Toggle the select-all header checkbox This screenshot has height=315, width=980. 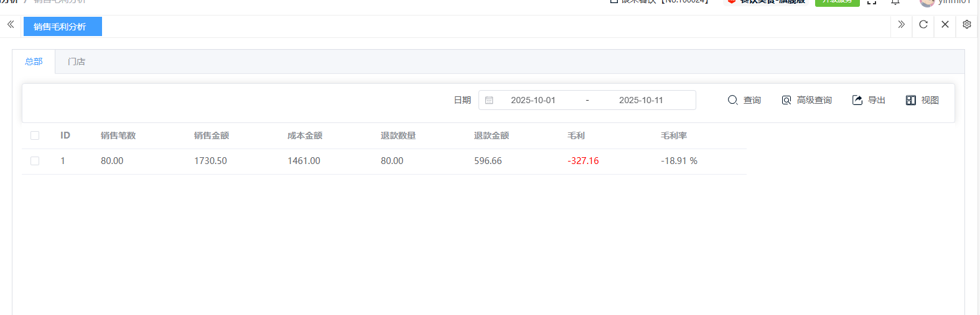click(x=35, y=135)
